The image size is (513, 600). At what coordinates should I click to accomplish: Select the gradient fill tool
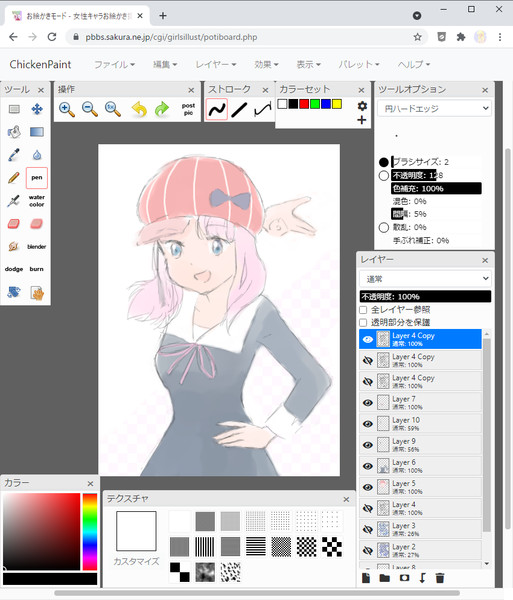coord(37,132)
